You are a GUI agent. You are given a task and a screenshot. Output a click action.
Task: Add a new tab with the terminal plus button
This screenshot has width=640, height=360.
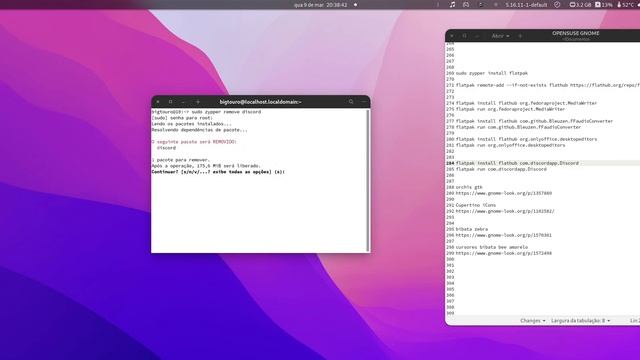198,102
